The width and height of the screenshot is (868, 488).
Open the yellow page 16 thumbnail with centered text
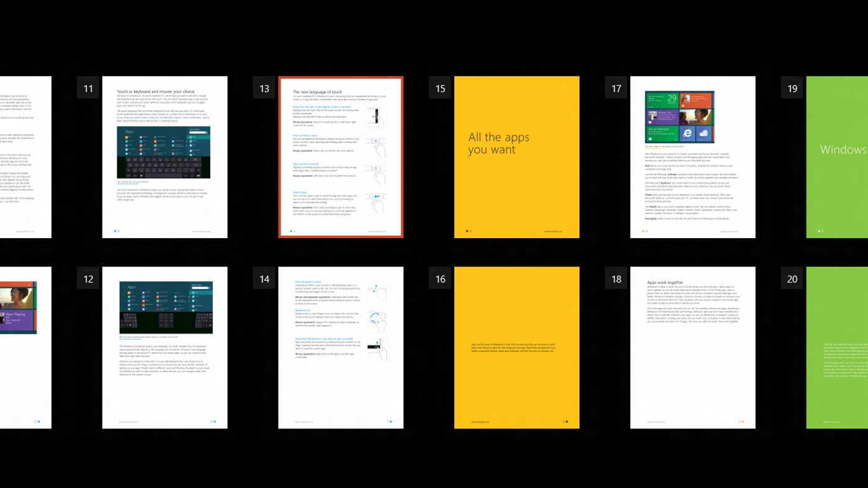516,347
